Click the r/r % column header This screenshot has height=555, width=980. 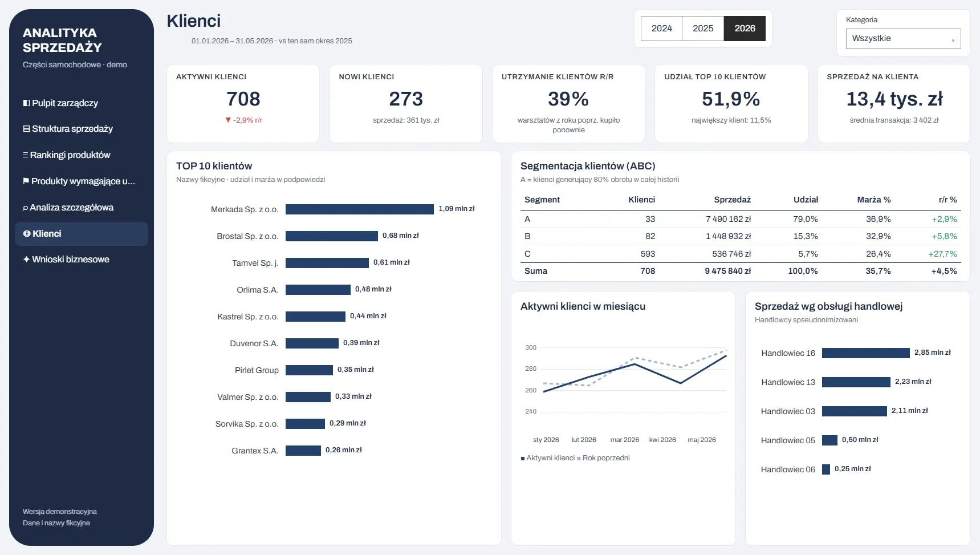pyautogui.click(x=948, y=200)
